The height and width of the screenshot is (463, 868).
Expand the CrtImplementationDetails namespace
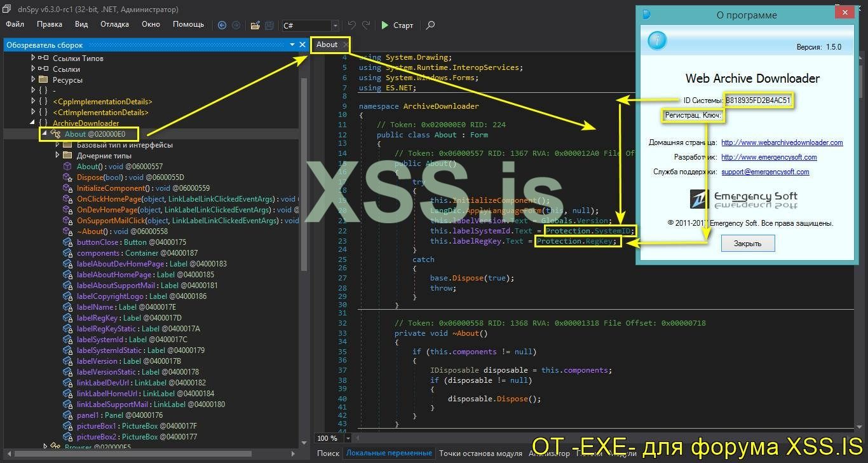(x=33, y=113)
